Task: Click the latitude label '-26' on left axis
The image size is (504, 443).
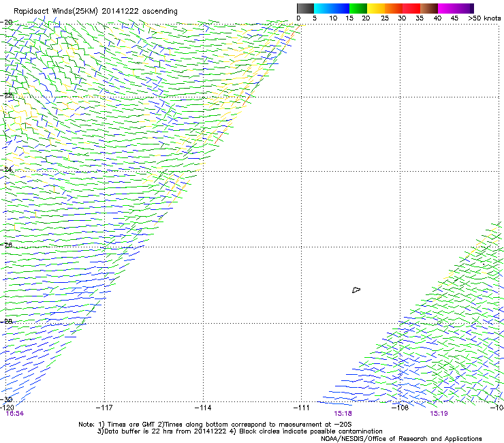Action: click(x=6, y=245)
